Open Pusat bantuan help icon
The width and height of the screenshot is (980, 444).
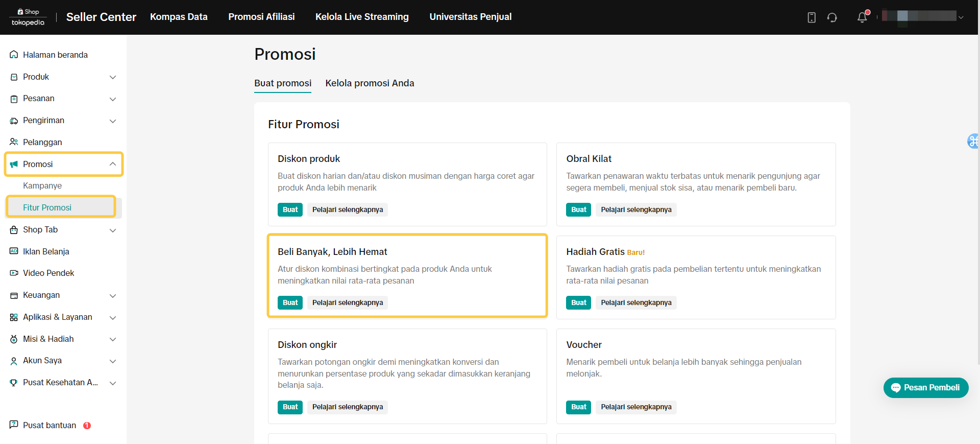point(14,425)
